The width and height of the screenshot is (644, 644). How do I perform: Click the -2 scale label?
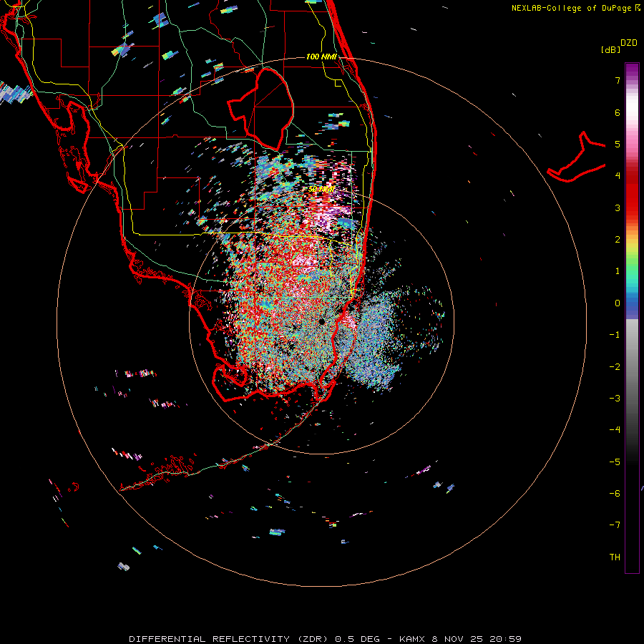click(x=615, y=367)
